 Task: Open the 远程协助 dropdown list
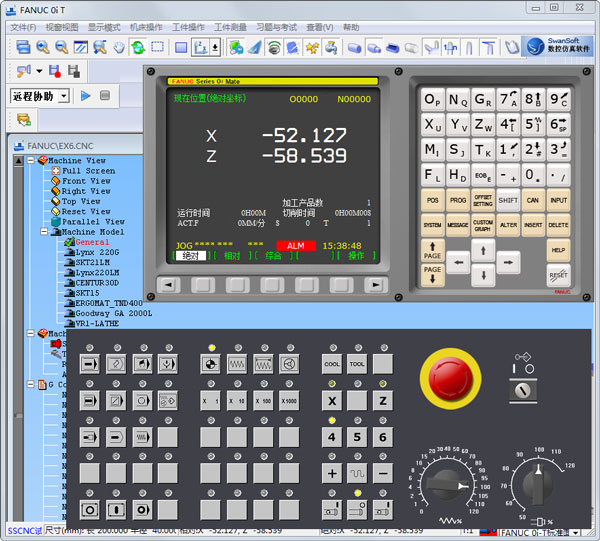click(64, 96)
